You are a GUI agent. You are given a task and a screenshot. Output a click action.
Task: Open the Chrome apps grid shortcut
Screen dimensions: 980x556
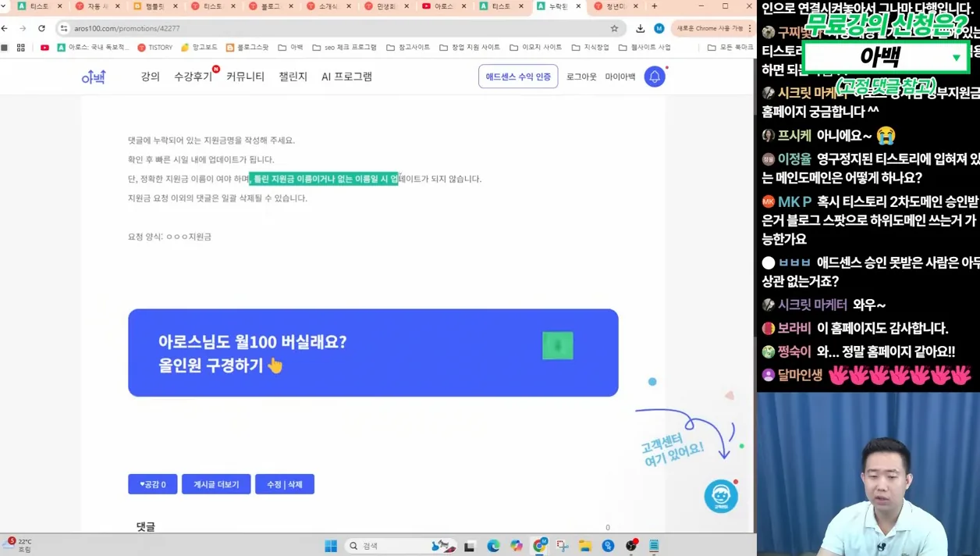pyautogui.click(x=21, y=48)
